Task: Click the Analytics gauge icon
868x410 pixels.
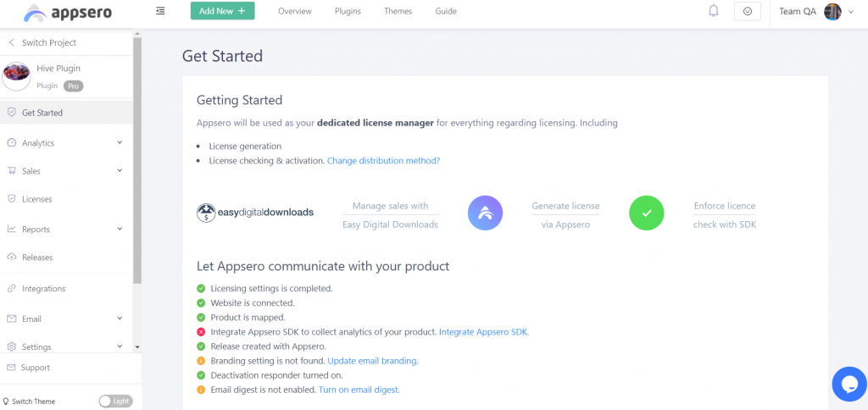Action: (x=12, y=143)
